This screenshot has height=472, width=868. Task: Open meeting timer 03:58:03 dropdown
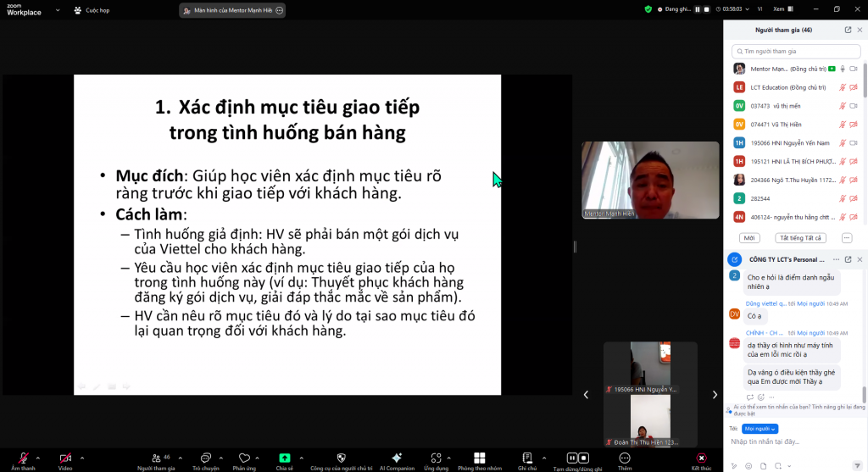coord(732,9)
